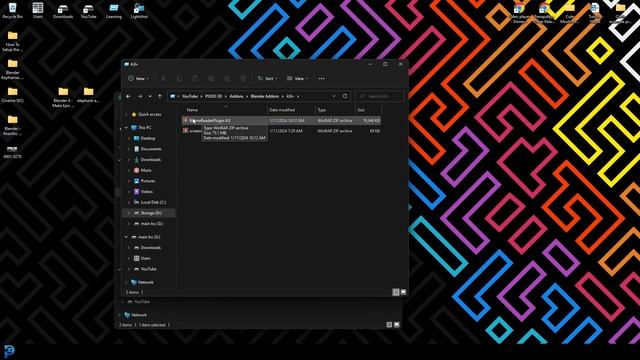This screenshot has height=360, width=640.
Task: Open the View dropdown menu
Action: point(297,78)
